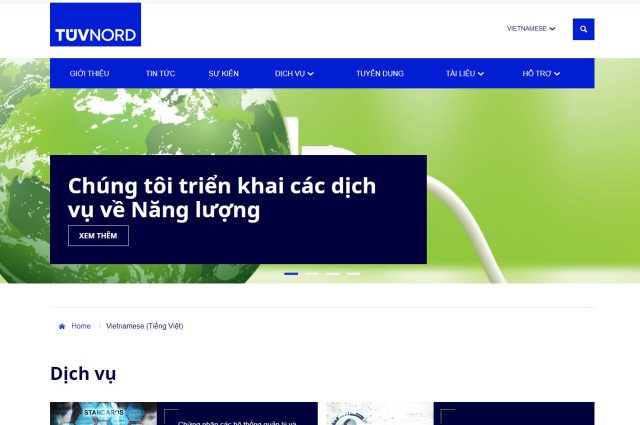Select the third carousel slide indicator
Screen dimensions: 640x425
click(332, 274)
